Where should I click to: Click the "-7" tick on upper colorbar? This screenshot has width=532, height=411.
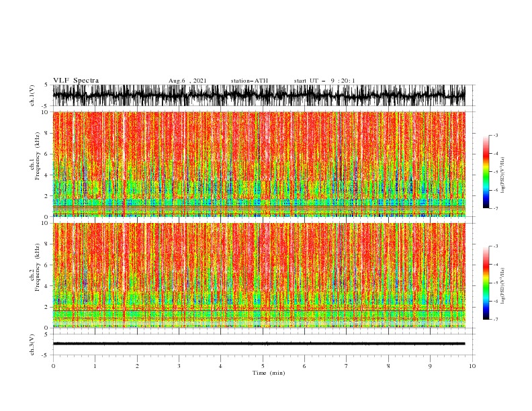point(495,208)
